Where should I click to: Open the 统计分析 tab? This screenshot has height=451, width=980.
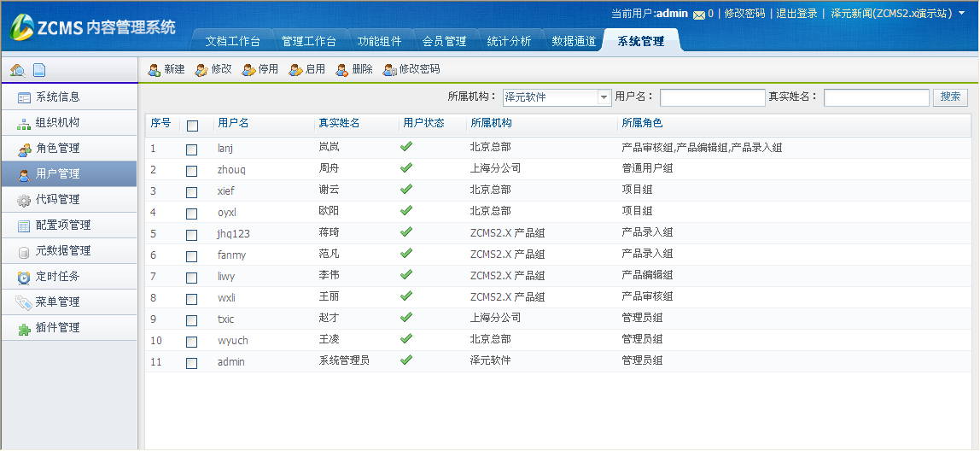tap(509, 41)
